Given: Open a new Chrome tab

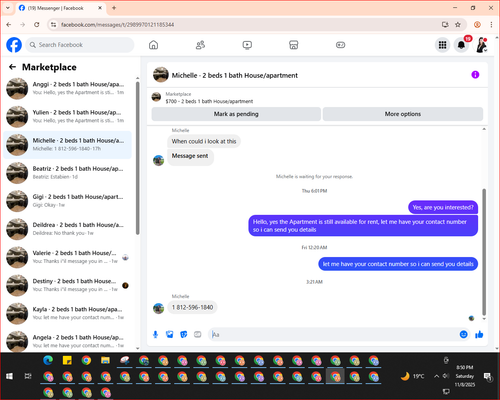Looking at the screenshot, I should (114, 8).
